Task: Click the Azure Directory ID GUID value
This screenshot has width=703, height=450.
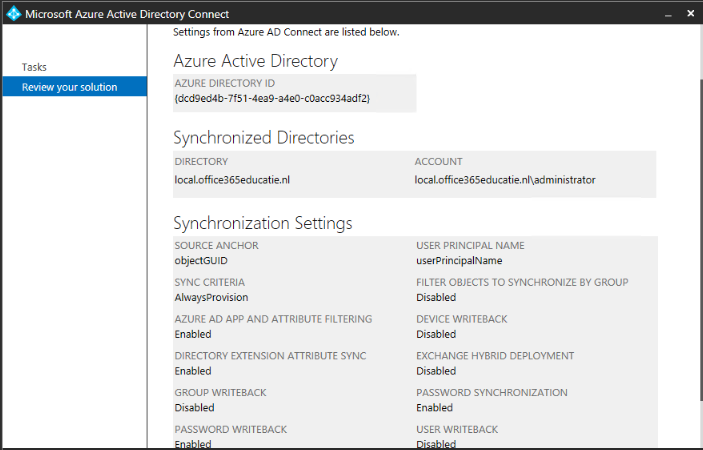Action: click(x=272, y=98)
